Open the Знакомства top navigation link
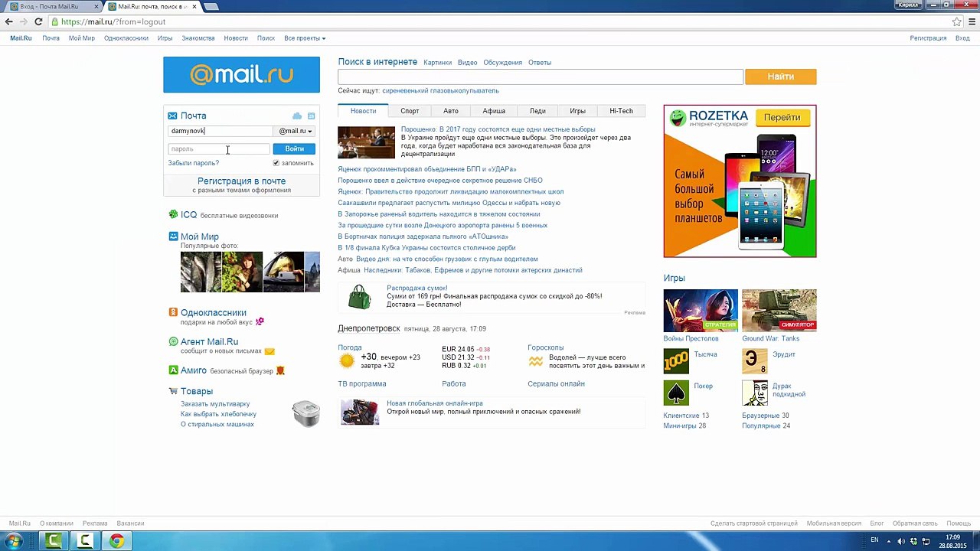 [198, 38]
